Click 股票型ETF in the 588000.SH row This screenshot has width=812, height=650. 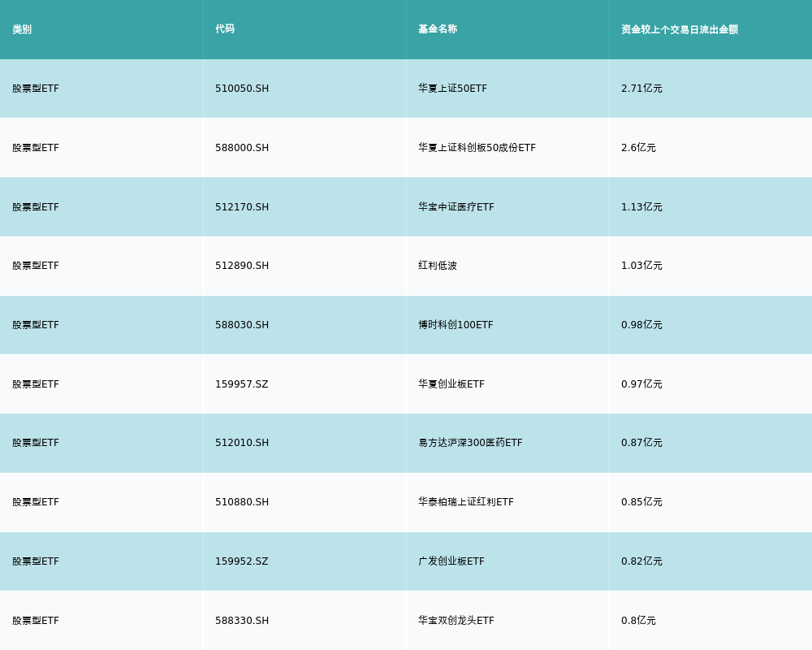click(x=36, y=148)
